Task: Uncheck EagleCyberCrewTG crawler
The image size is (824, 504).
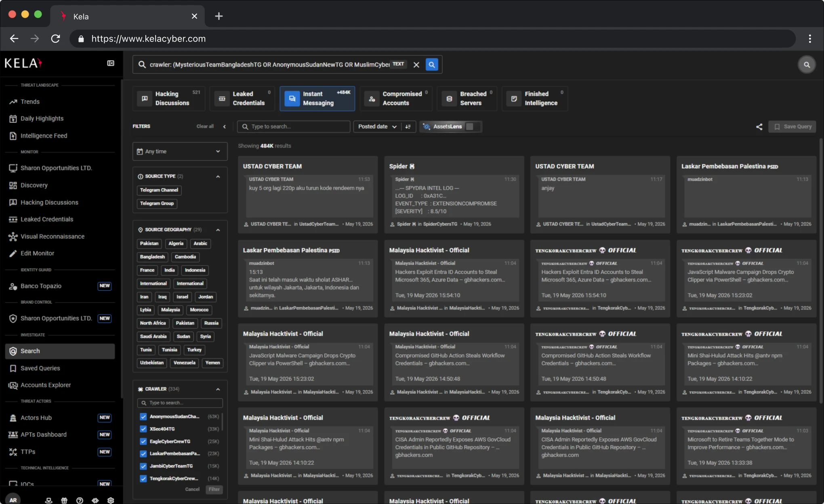Action: 143,442
